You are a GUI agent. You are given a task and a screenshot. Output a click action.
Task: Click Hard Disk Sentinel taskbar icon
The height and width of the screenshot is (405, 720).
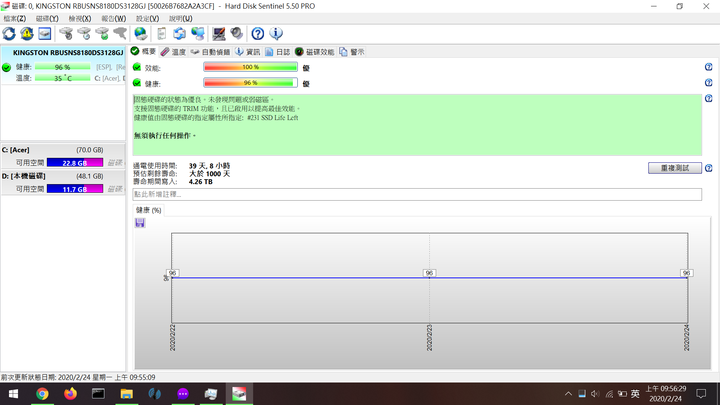click(239, 394)
